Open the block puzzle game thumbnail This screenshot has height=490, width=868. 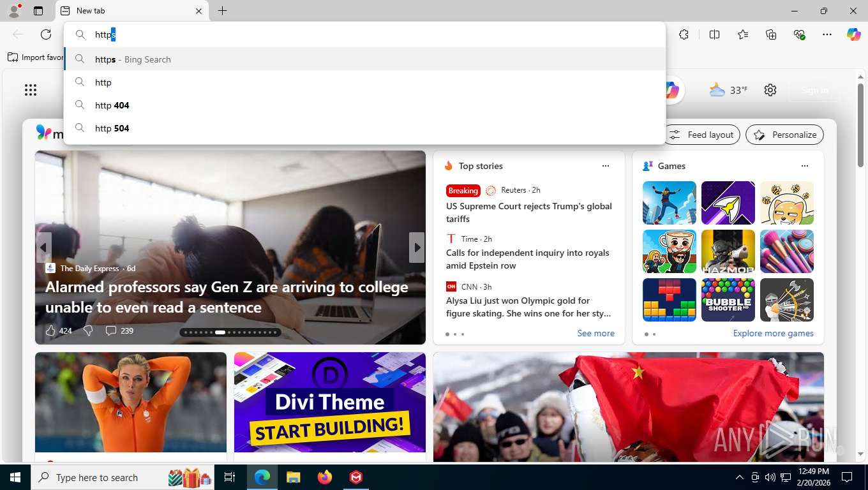coord(670,300)
